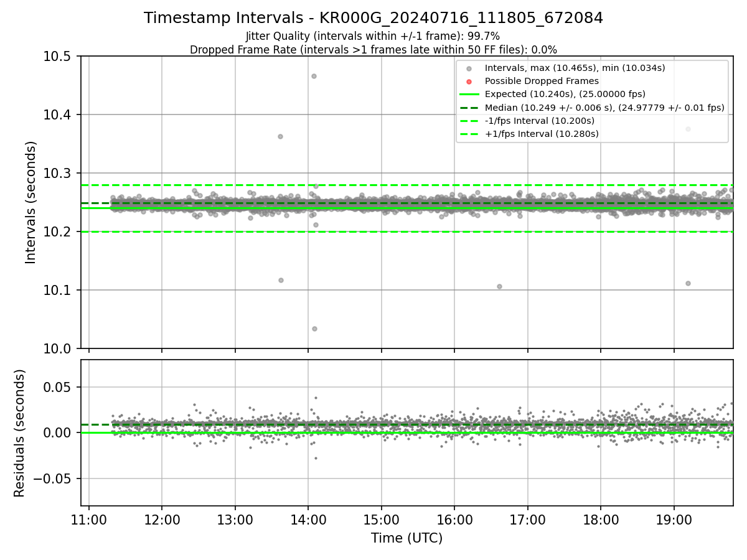The height and width of the screenshot is (560, 747).
Task: Click the low outlier near 10.11 seconds around 19:10
Action: point(688,283)
